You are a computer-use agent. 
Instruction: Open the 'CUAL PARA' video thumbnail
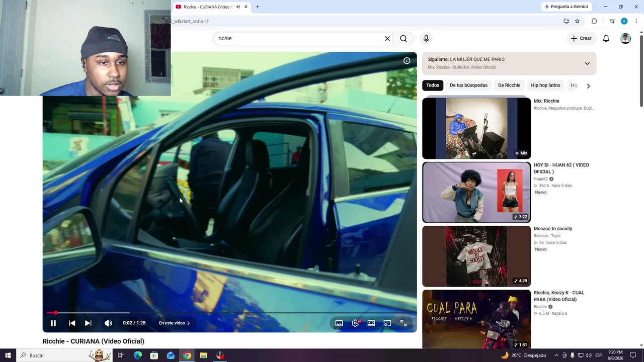point(476,319)
